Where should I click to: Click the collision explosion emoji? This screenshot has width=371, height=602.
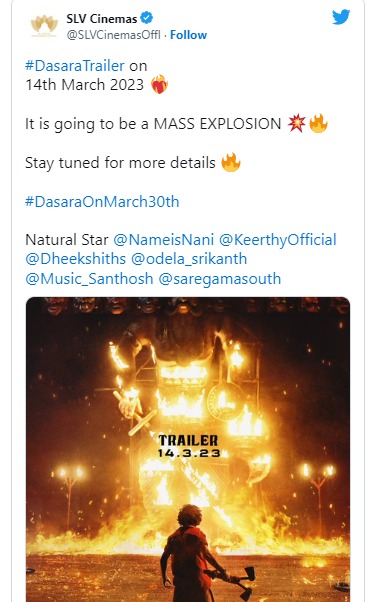coord(297,124)
